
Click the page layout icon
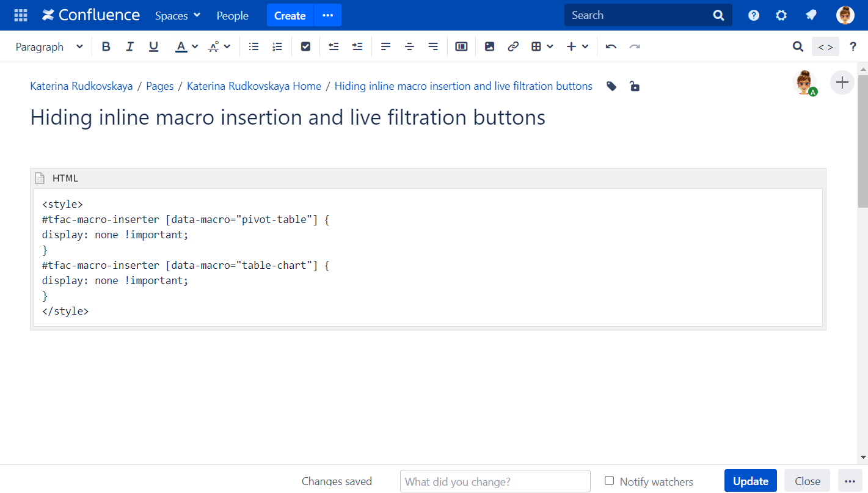461,46
